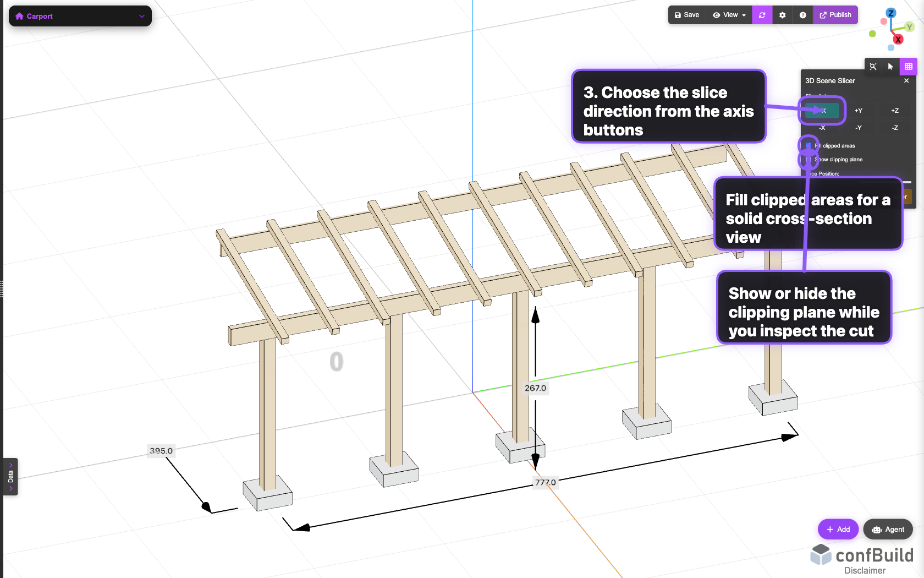Adjust the Slice Position slider
The image size is (924, 578).
point(907,182)
